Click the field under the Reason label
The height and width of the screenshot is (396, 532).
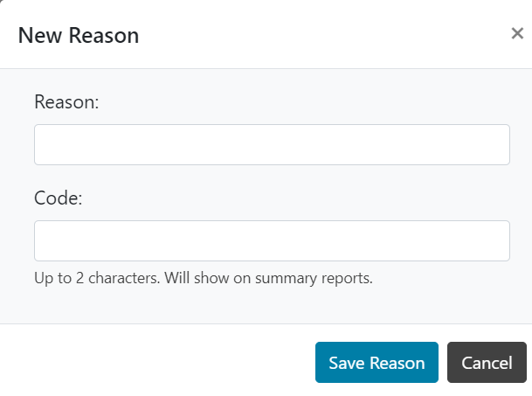272,145
